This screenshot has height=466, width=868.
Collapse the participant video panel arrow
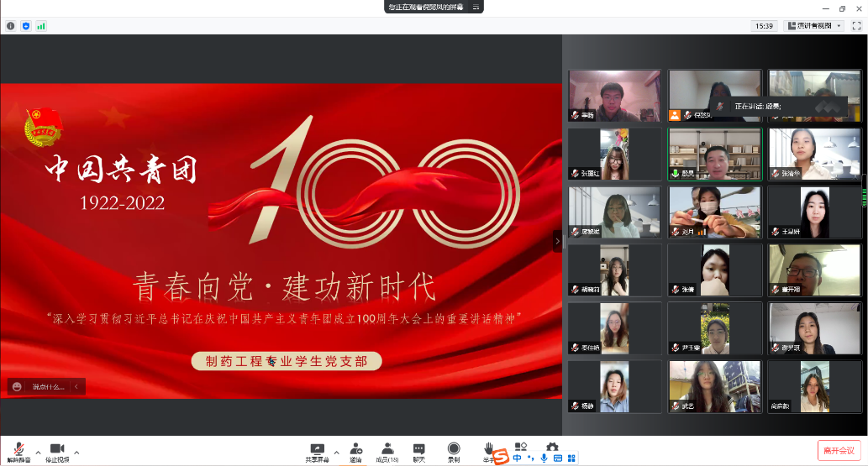[556, 241]
